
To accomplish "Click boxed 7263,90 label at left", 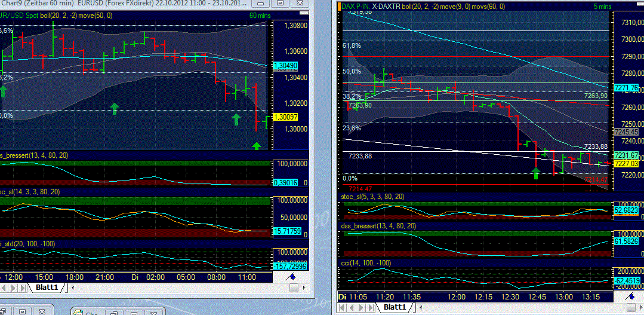I will coord(360,105).
